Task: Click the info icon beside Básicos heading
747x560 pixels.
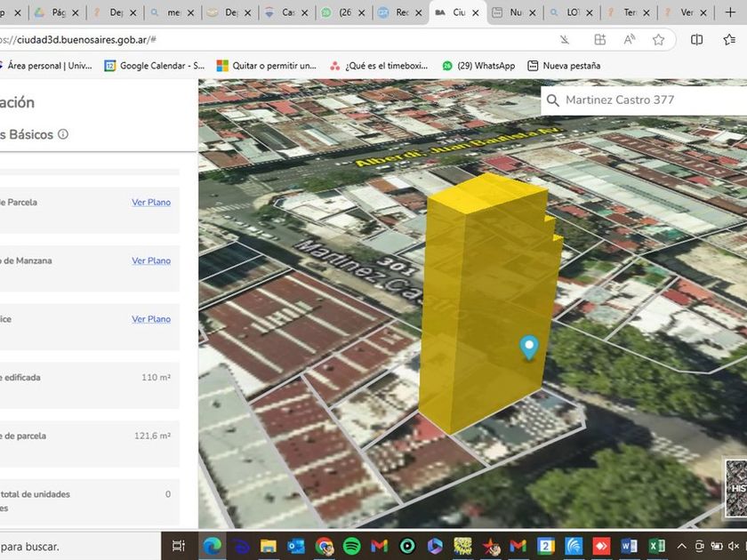Action: click(x=63, y=134)
